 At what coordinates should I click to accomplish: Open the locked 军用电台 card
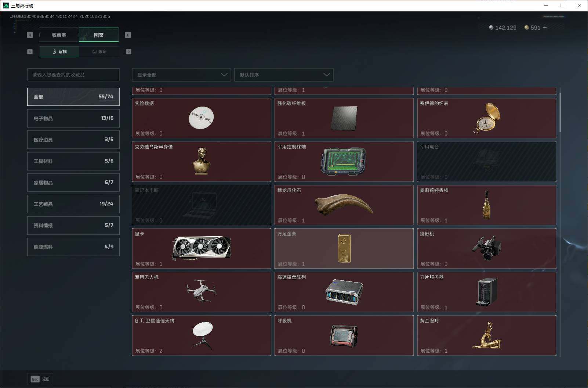coord(487,162)
